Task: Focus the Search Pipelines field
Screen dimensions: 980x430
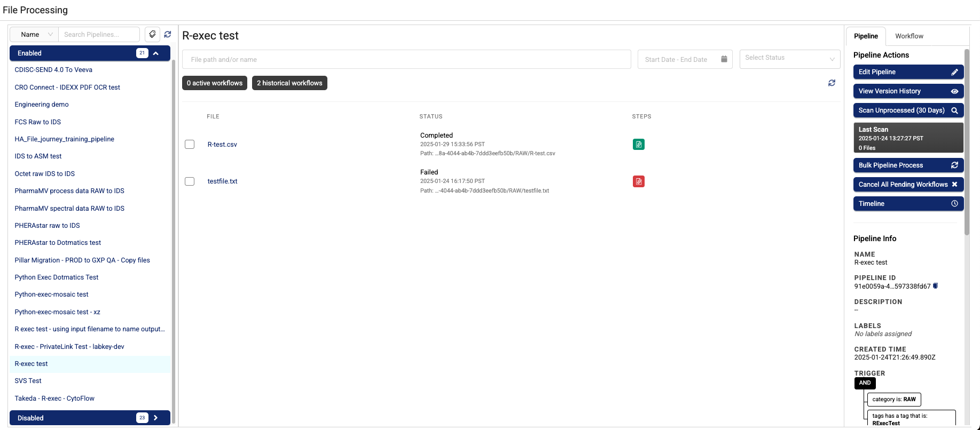Action: click(x=99, y=34)
